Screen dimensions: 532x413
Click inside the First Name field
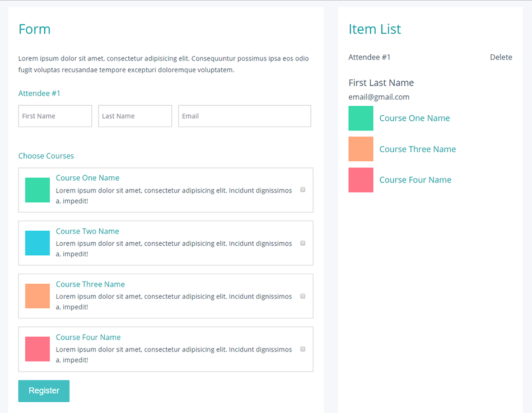[x=54, y=116]
